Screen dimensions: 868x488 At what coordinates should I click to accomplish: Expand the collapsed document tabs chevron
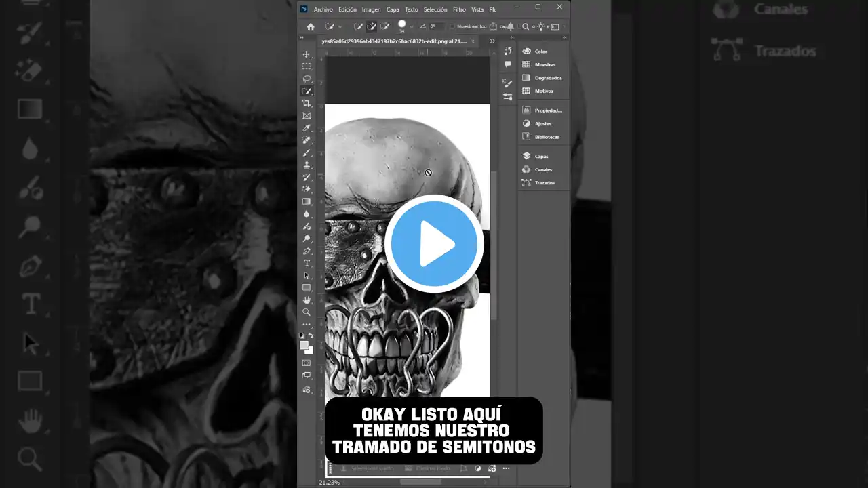(x=492, y=41)
